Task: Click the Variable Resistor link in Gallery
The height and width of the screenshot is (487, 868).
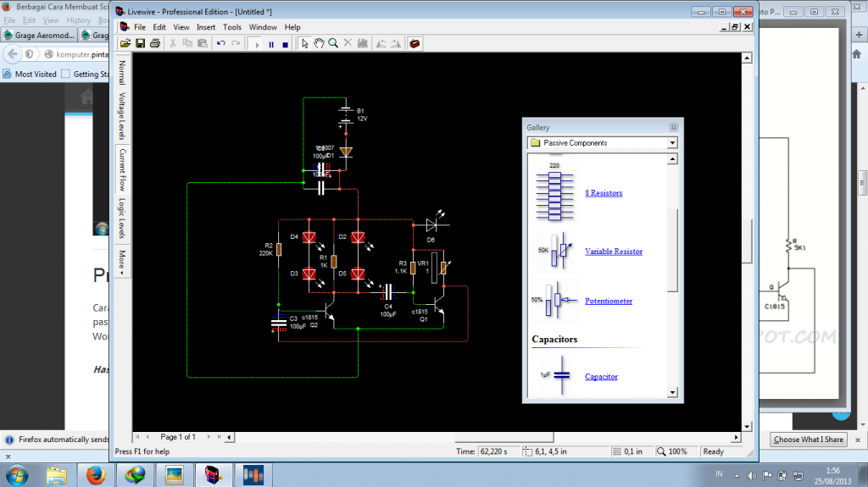Action: pyautogui.click(x=613, y=252)
